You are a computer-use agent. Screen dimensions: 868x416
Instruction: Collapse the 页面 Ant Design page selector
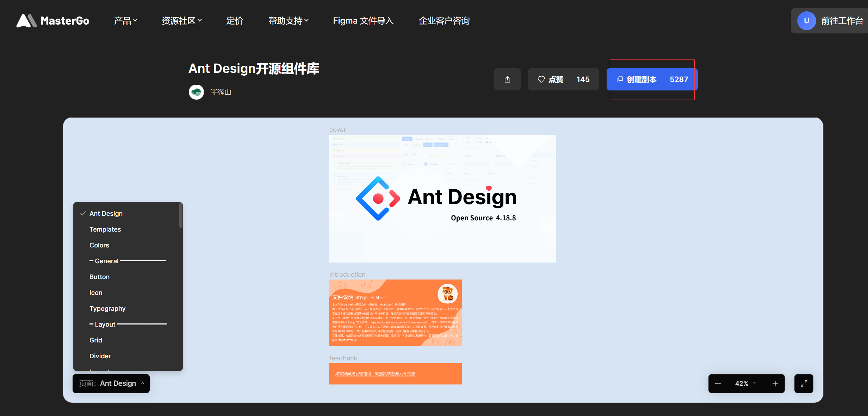111,384
